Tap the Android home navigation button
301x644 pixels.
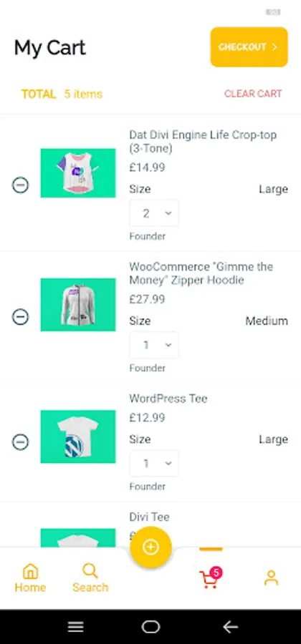tap(150, 627)
